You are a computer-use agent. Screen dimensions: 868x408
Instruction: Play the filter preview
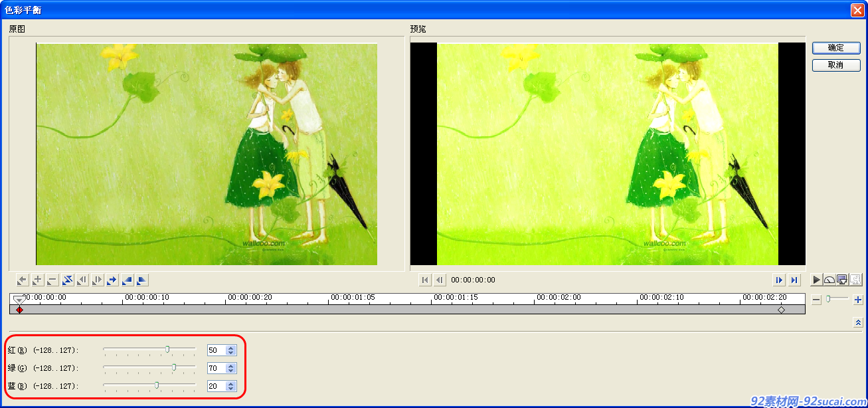(x=817, y=280)
